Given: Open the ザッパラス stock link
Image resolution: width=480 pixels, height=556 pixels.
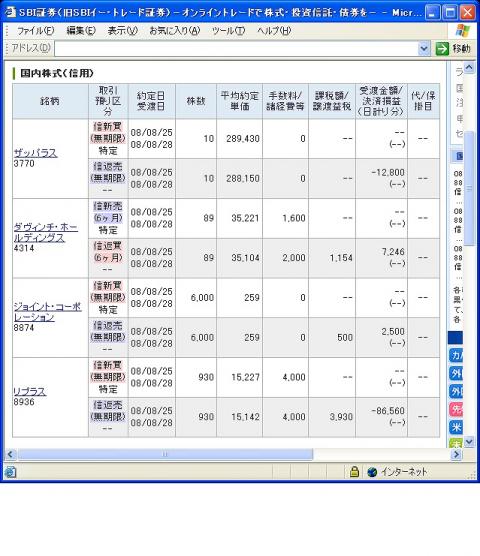Looking at the screenshot, I should 35,153.
